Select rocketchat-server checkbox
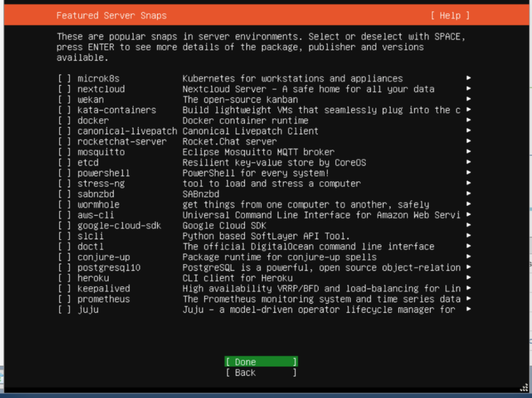 tap(64, 142)
